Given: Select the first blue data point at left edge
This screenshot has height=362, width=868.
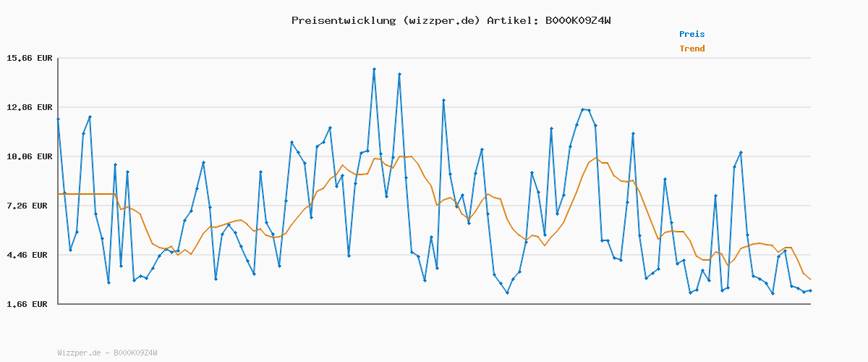Looking at the screenshot, I should coord(58,119).
